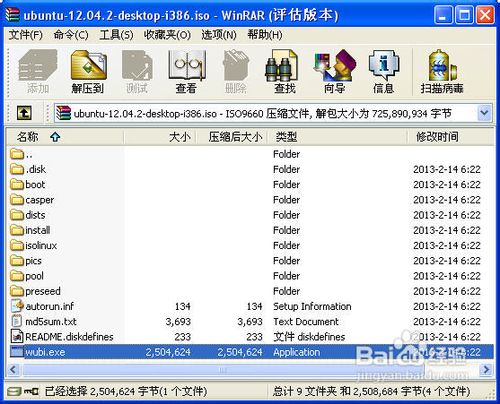Open the 帮助(H) menu

pos(265,35)
